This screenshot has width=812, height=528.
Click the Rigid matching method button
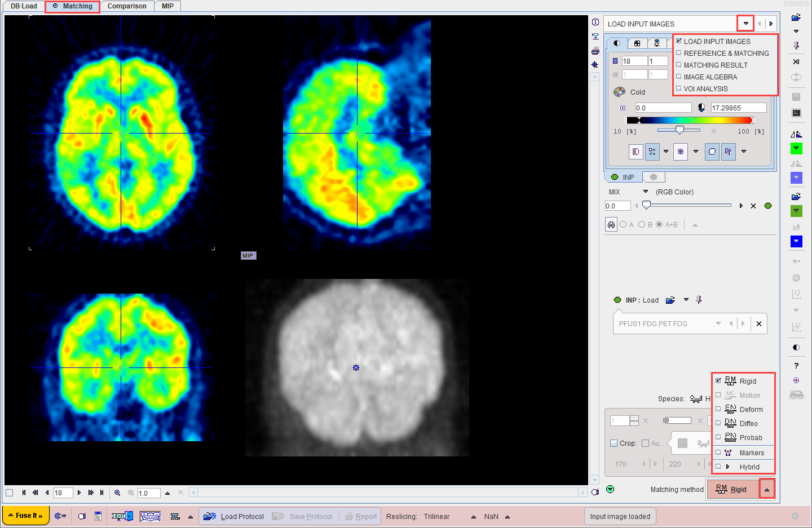tap(732, 489)
